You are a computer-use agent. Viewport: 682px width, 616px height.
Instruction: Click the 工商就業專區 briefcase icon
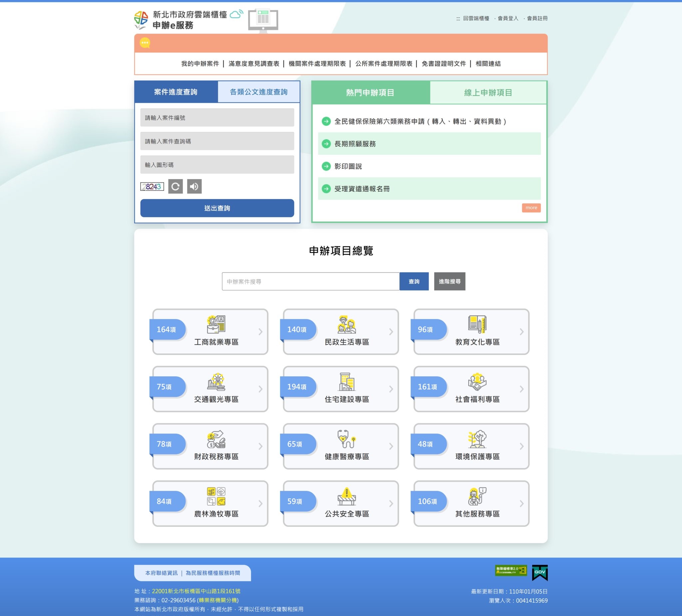(216, 324)
